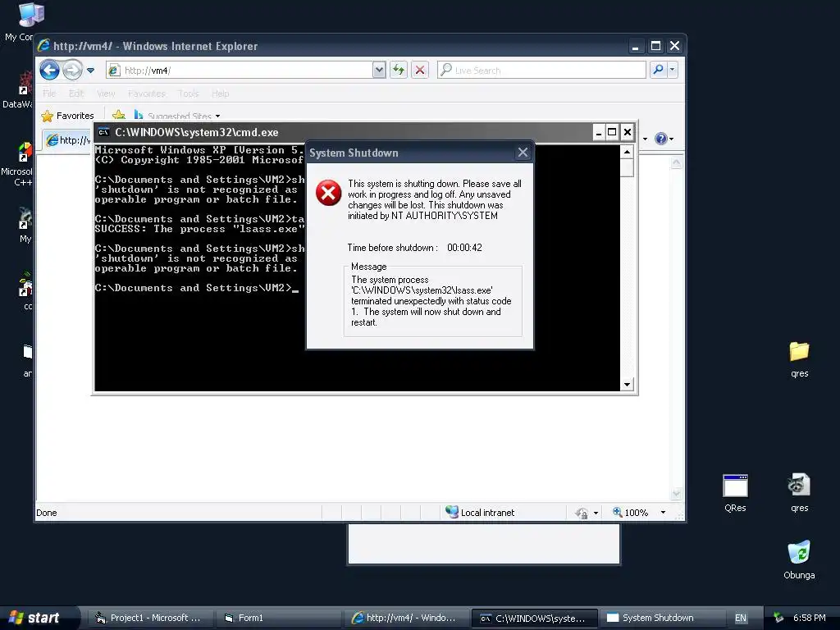Open the recent pages dropdown beside Forward

tap(90, 71)
